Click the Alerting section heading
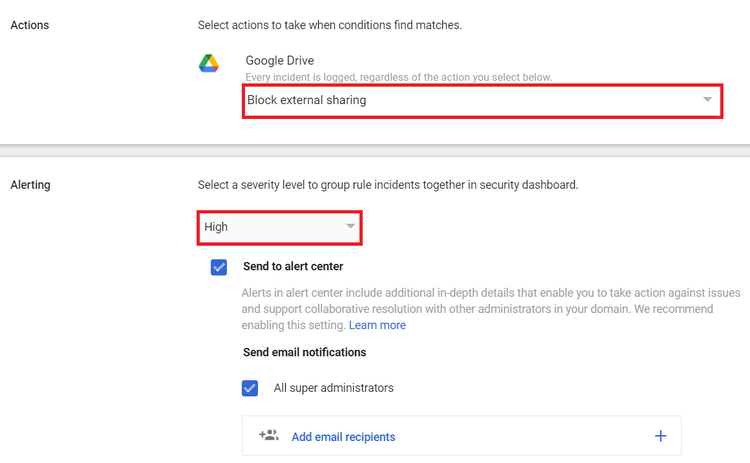750x463 pixels. pos(30,185)
